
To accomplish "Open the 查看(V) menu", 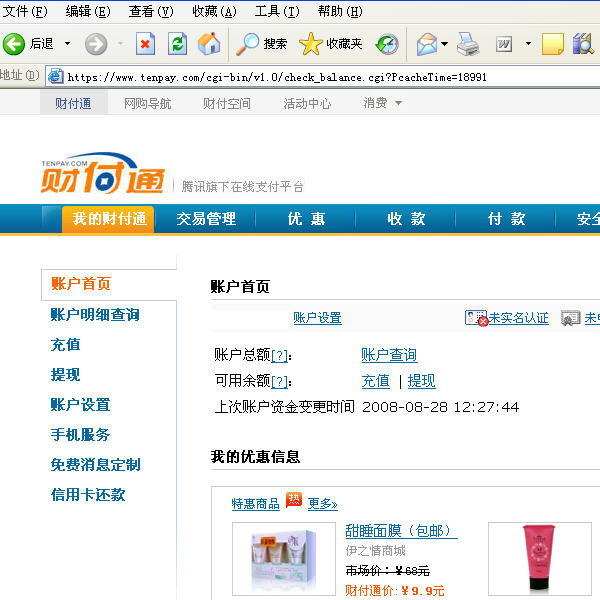I will (151, 11).
